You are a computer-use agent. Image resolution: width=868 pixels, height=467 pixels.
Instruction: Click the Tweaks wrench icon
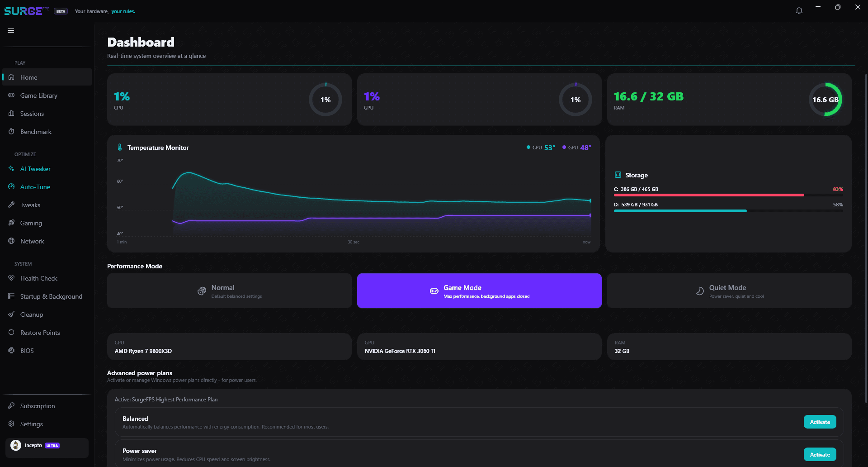[11, 205]
